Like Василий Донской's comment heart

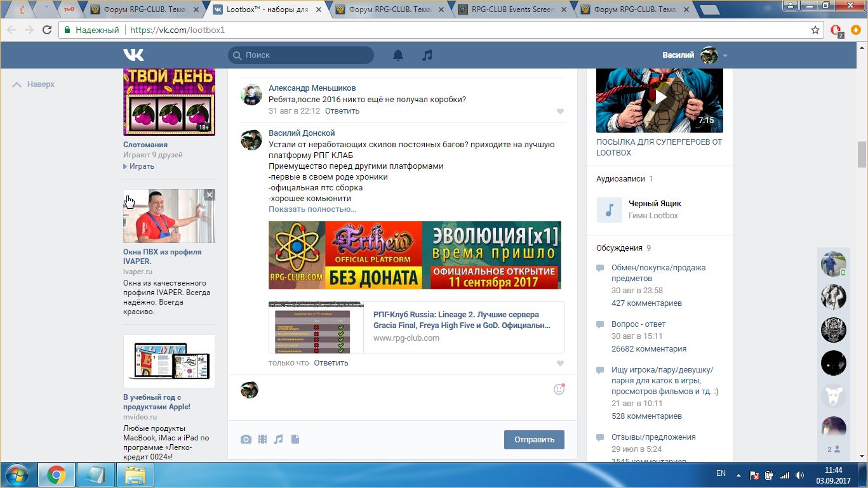click(560, 364)
